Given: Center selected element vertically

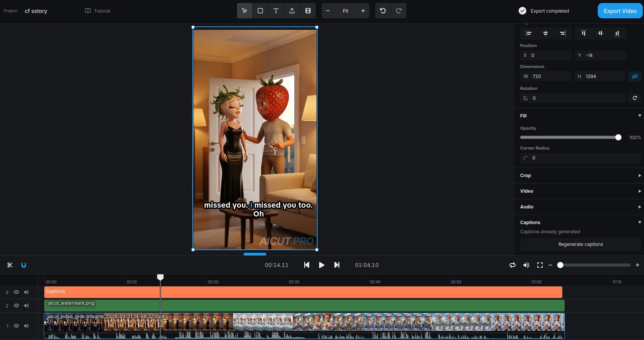Looking at the screenshot, I should 600,33.
